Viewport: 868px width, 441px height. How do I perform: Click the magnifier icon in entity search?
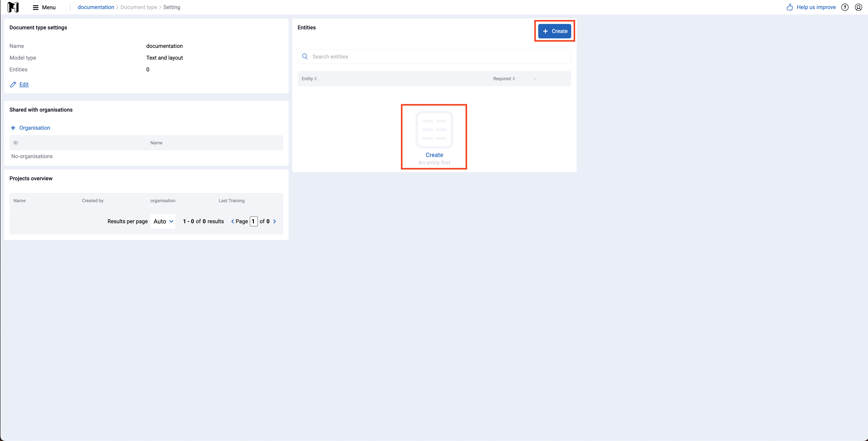(305, 57)
